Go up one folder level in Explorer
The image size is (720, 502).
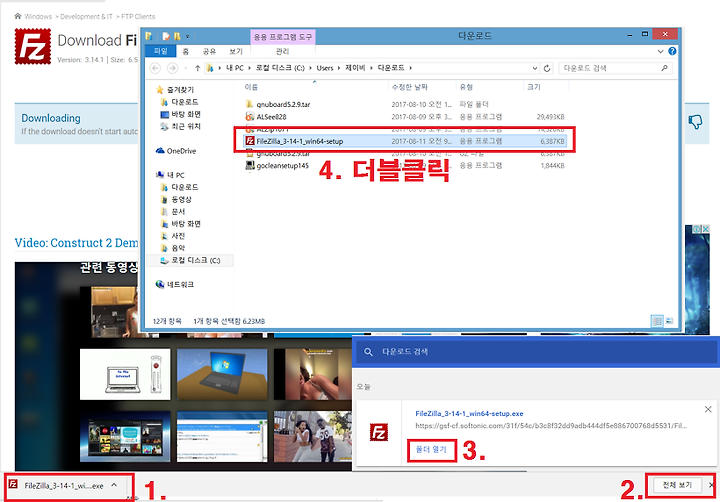pos(197,68)
